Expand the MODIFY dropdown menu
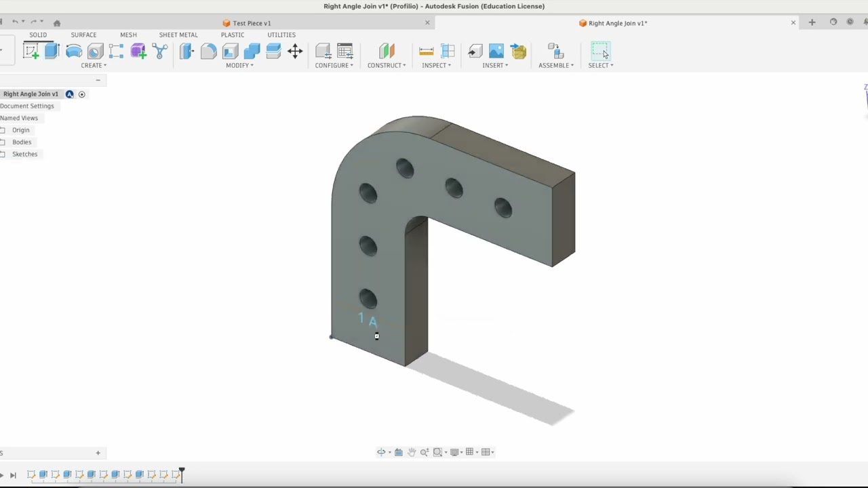Screen dimensions: 868x488 [x=239, y=65]
